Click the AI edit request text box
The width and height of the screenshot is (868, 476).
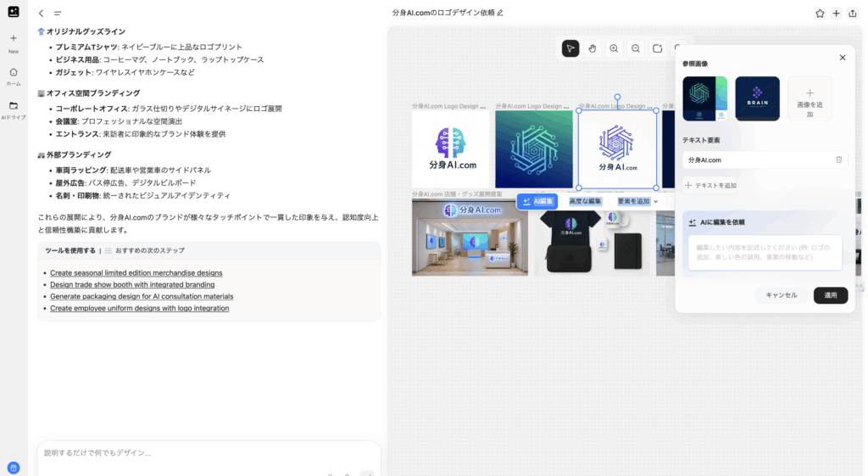pyautogui.click(x=765, y=253)
